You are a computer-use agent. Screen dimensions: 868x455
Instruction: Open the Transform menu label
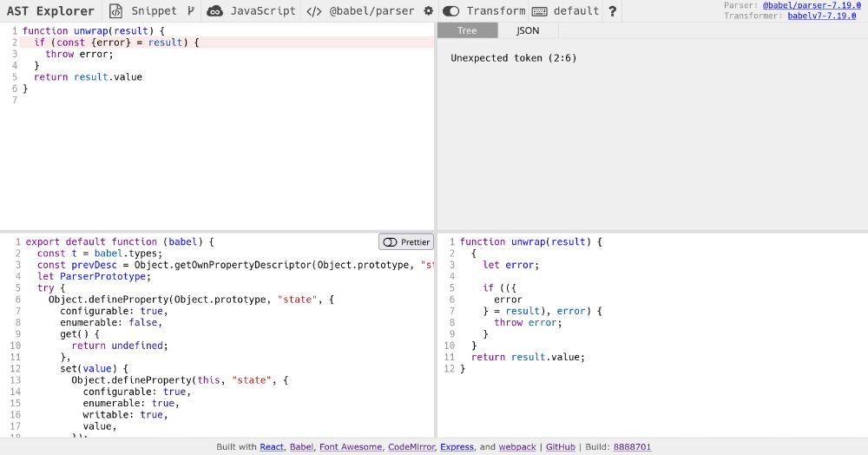[x=496, y=11]
